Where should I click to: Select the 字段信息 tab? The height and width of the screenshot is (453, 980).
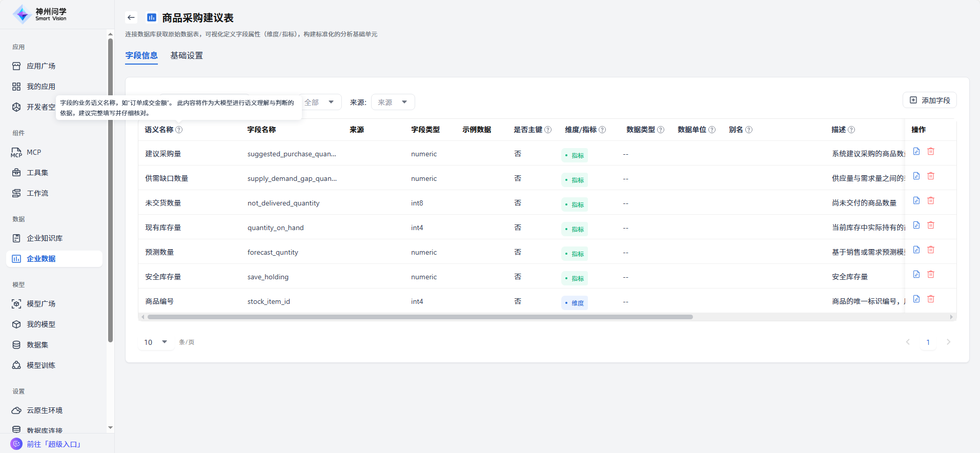click(141, 55)
